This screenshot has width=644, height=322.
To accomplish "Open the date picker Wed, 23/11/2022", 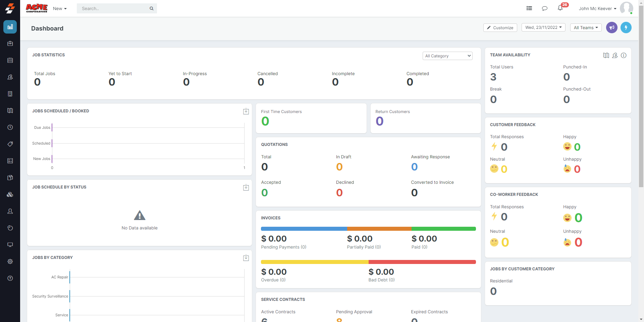I will 543,28.
